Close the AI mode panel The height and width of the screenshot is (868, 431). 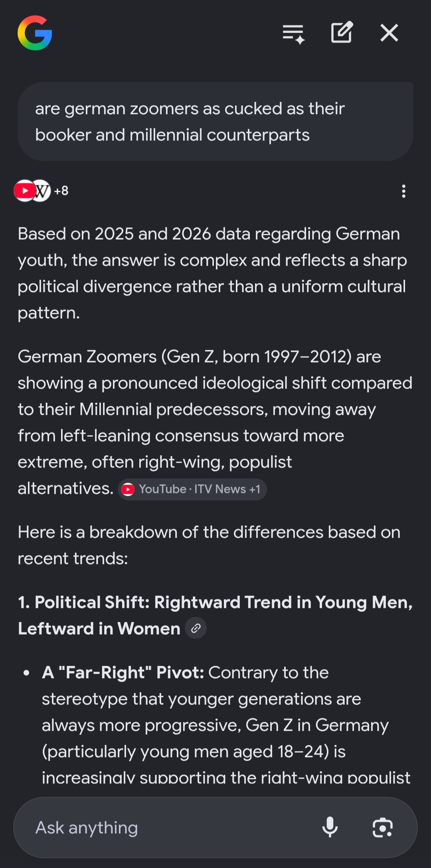389,33
